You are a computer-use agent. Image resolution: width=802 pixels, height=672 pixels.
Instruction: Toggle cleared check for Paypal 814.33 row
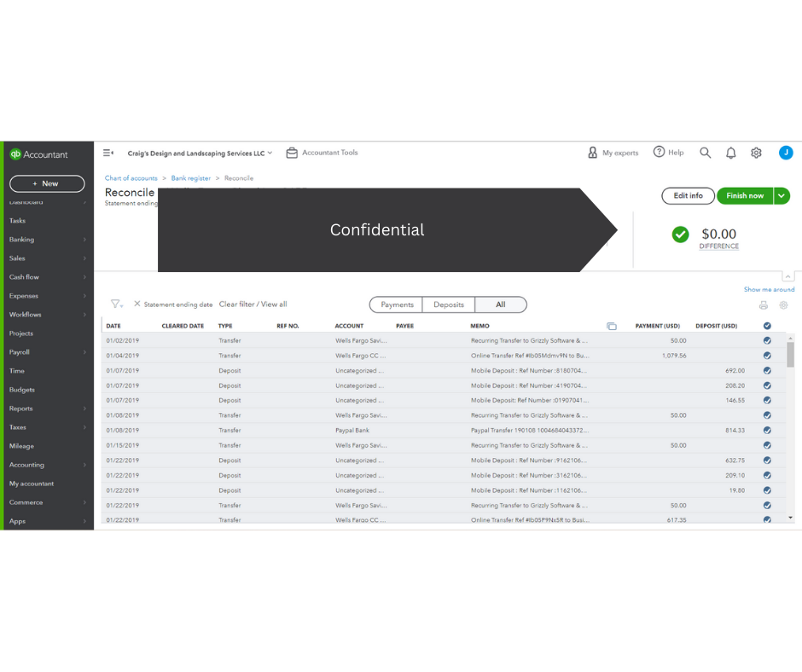pyautogui.click(x=767, y=431)
